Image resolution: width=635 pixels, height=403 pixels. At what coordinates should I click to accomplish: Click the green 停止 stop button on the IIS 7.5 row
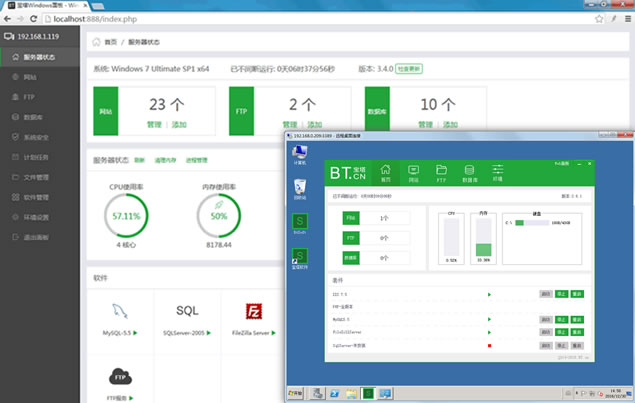click(x=561, y=294)
